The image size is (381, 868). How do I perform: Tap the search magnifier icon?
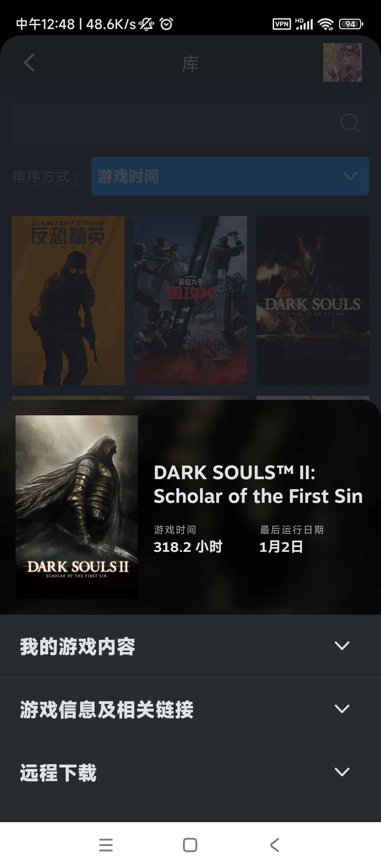[x=350, y=123]
